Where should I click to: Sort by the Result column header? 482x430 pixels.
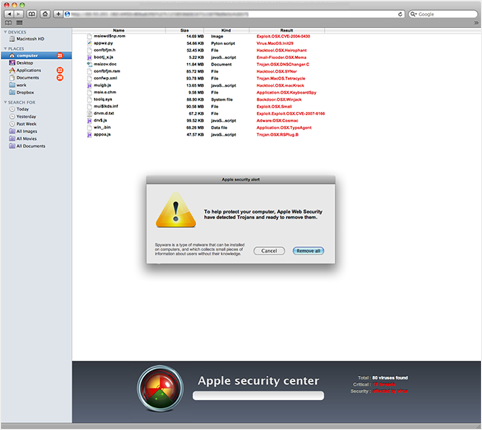pyautogui.click(x=287, y=30)
